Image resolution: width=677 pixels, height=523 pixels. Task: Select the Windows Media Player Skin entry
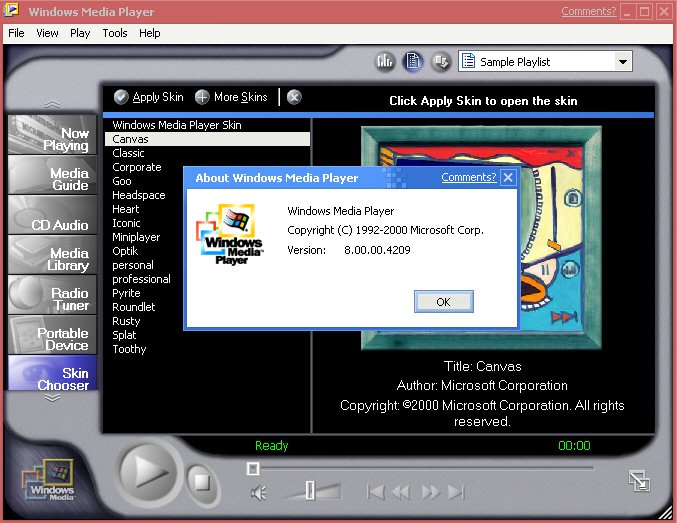click(x=207, y=125)
